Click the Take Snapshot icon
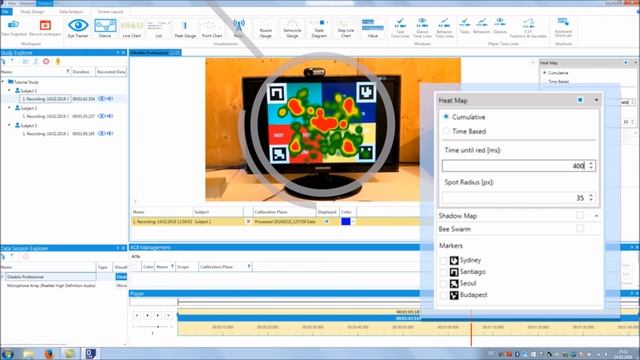 [x=13, y=25]
